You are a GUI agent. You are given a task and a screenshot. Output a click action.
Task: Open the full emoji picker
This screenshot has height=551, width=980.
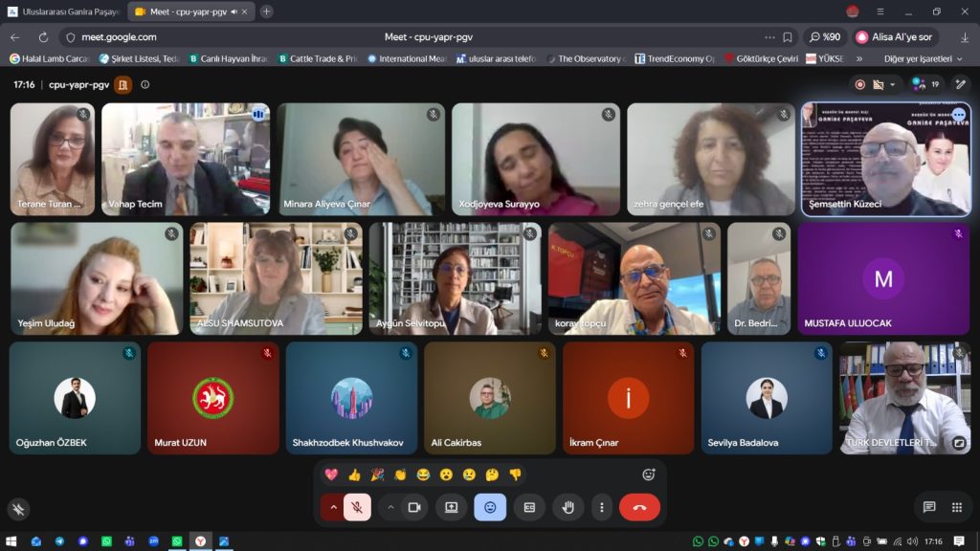point(649,474)
